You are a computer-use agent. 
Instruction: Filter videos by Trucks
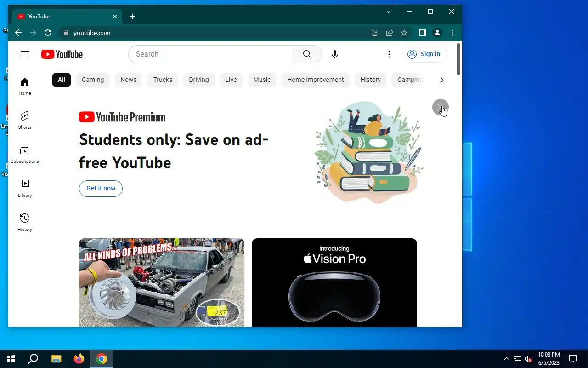click(x=163, y=80)
